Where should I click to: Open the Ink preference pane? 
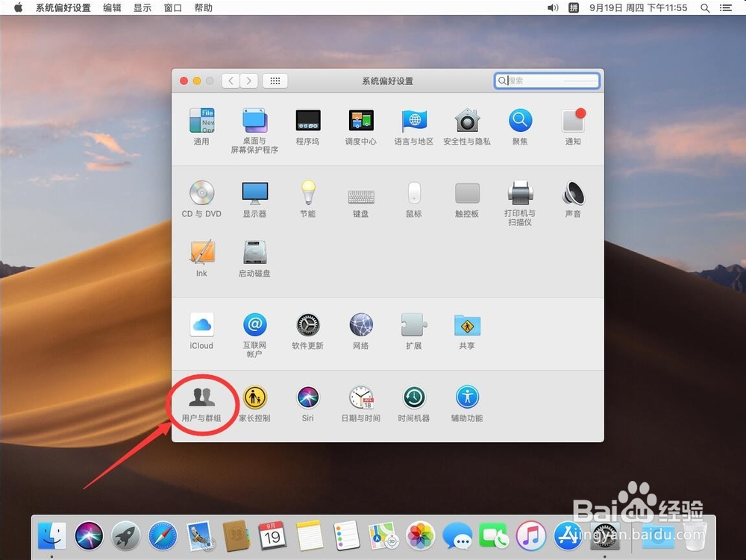pos(201,258)
